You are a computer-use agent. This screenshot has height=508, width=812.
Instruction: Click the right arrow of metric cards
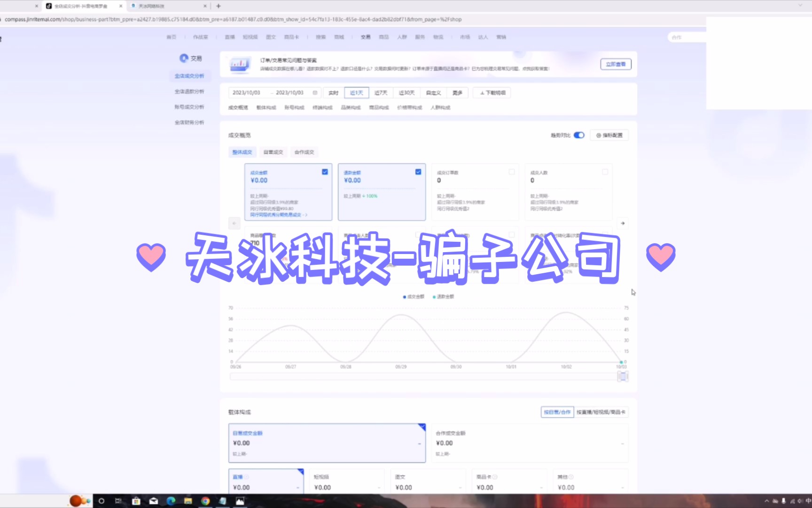[x=623, y=223]
